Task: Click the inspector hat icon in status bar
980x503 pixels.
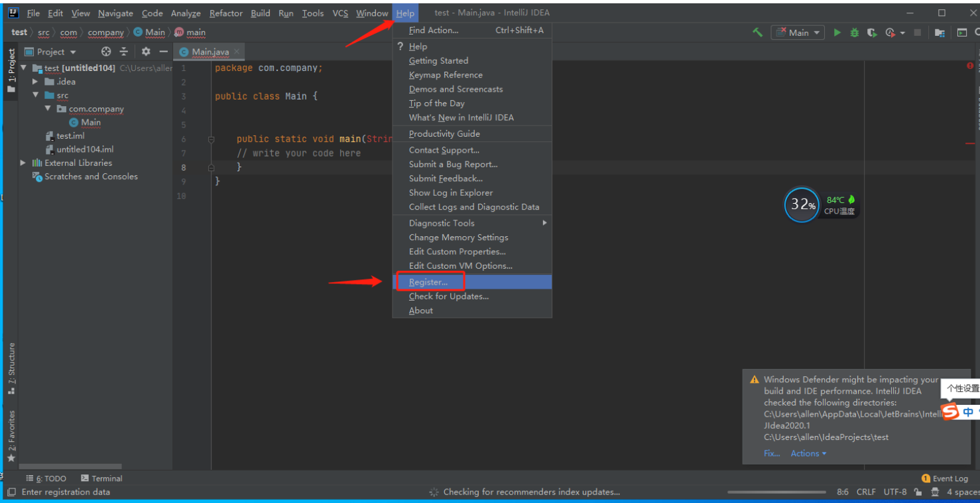Action: 935,492
